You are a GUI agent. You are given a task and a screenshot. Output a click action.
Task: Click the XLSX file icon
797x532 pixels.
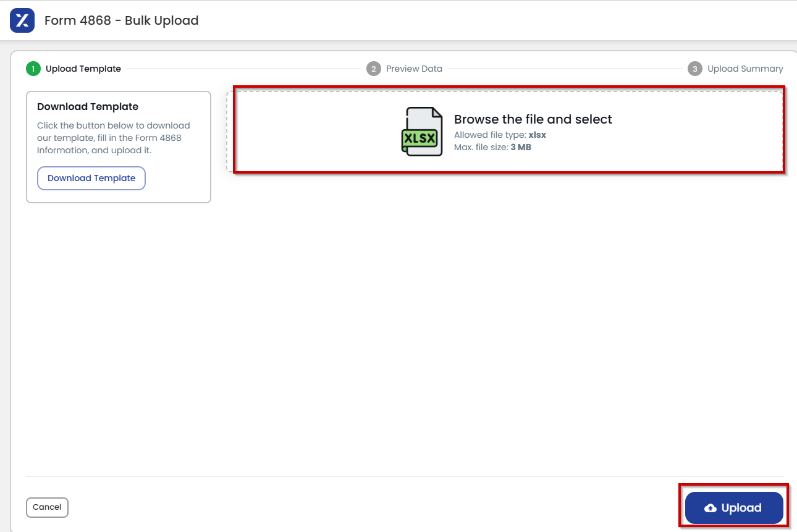point(422,132)
